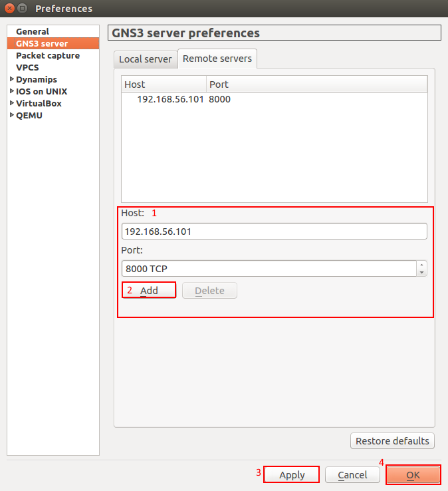The width and height of the screenshot is (448, 491).
Task: Select host 192.168.56.101 in server list
Action: 171,99
